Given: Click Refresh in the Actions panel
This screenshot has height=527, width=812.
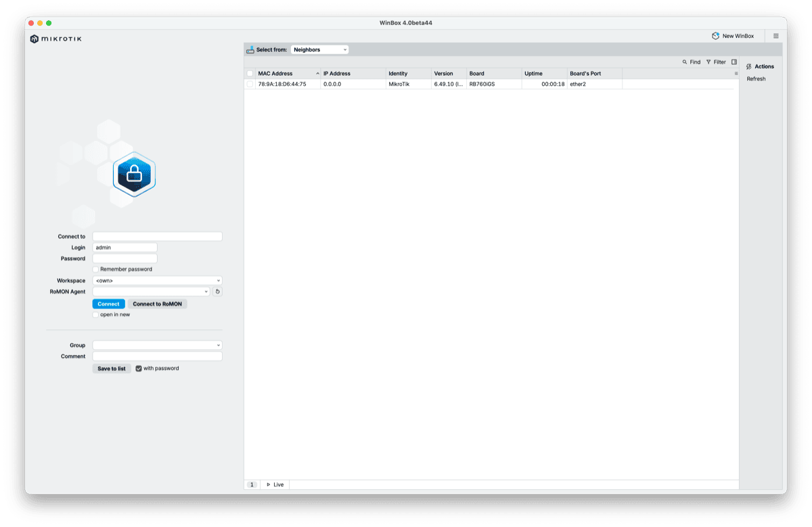Looking at the screenshot, I should pos(755,78).
